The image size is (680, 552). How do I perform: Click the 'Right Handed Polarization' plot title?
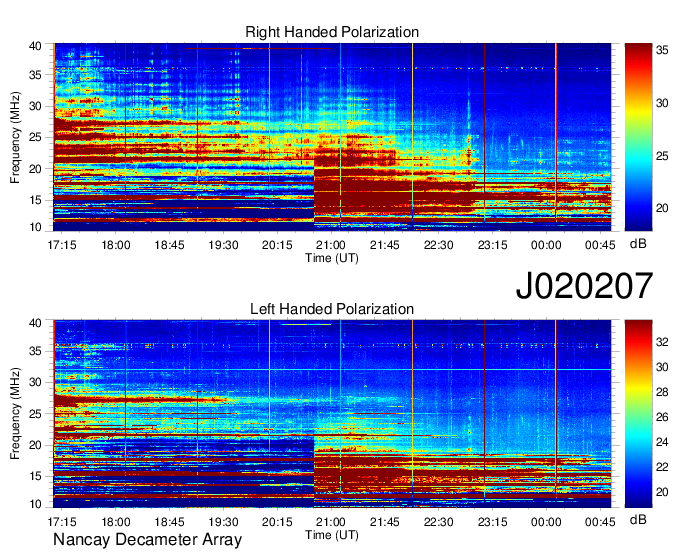click(x=332, y=32)
